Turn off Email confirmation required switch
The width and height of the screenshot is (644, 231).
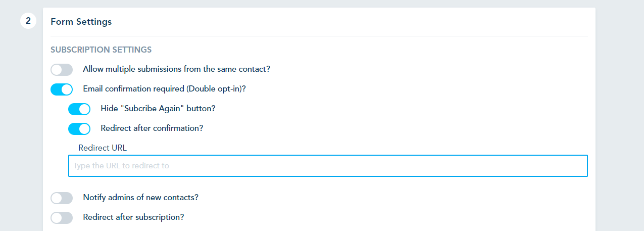[62, 89]
